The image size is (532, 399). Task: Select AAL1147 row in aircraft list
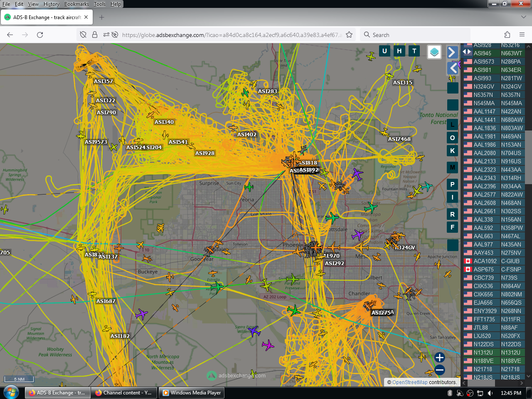tap(494, 111)
